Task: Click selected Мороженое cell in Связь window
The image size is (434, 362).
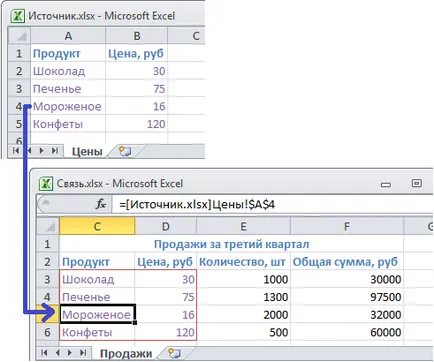Action: tap(97, 315)
